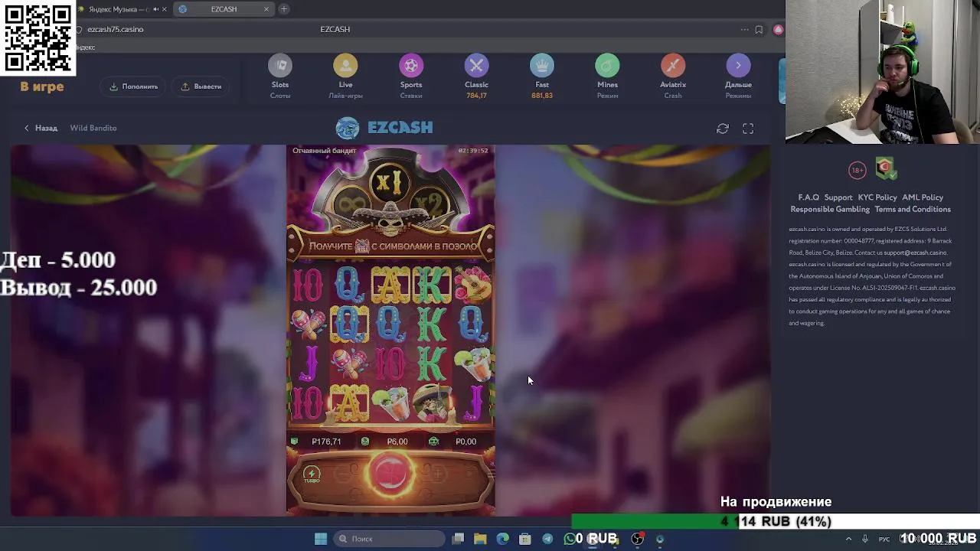Open File Explorer from the taskbar

pos(480,539)
